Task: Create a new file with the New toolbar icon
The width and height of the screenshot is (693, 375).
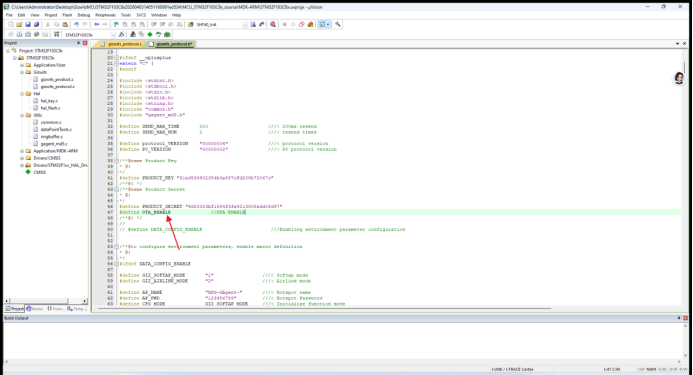Action: pyautogui.click(x=11, y=24)
